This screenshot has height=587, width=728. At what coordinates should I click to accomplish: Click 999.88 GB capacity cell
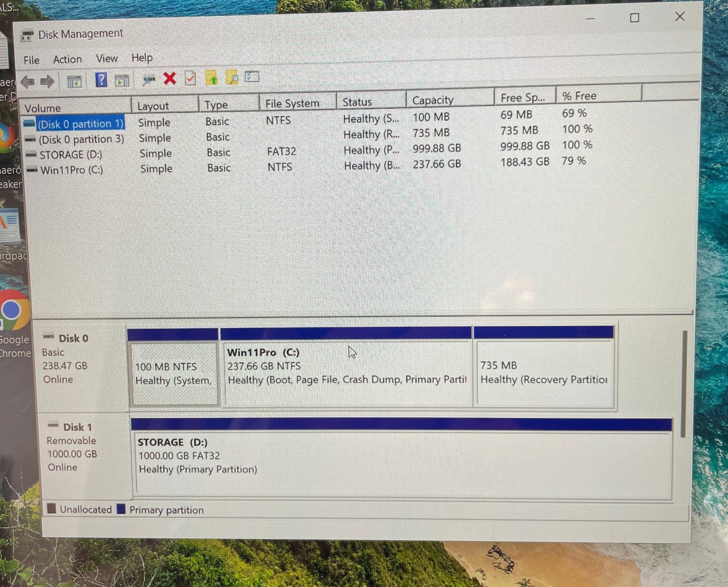(x=437, y=148)
